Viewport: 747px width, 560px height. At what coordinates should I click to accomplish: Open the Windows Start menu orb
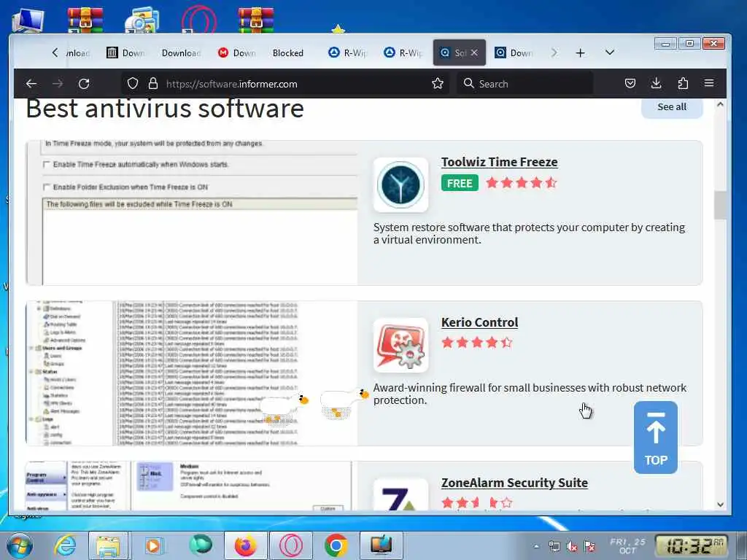[18, 545]
